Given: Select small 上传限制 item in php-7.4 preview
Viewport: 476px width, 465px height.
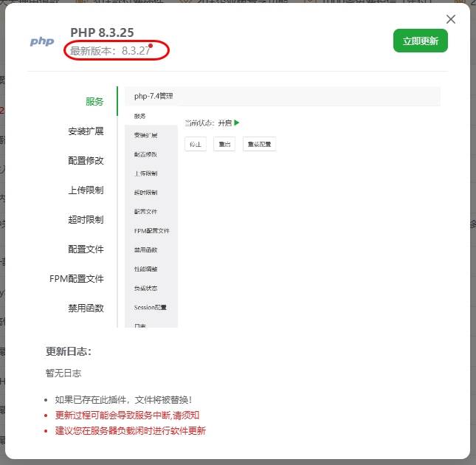Looking at the screenshot, I should coord(145,173).
